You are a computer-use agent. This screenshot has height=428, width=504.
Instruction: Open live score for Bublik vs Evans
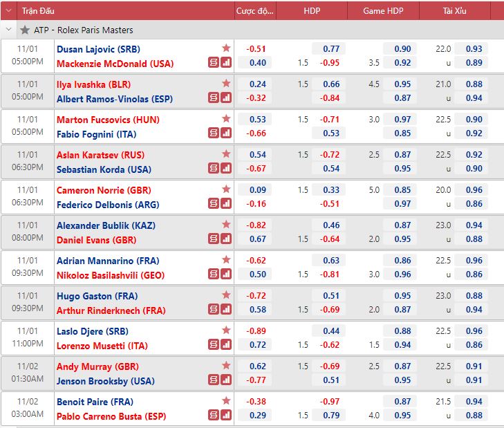pyautogui.click(x=214, y=239)
